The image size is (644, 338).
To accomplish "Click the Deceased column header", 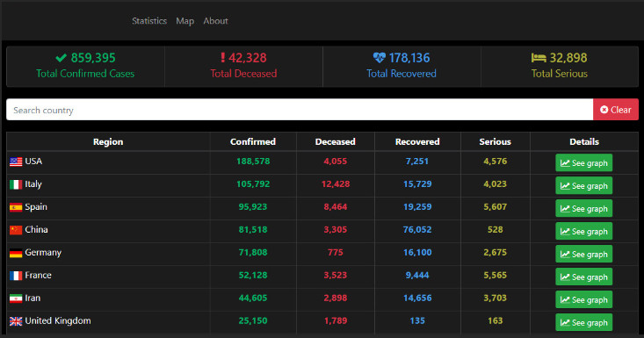I will pos(335,142).
